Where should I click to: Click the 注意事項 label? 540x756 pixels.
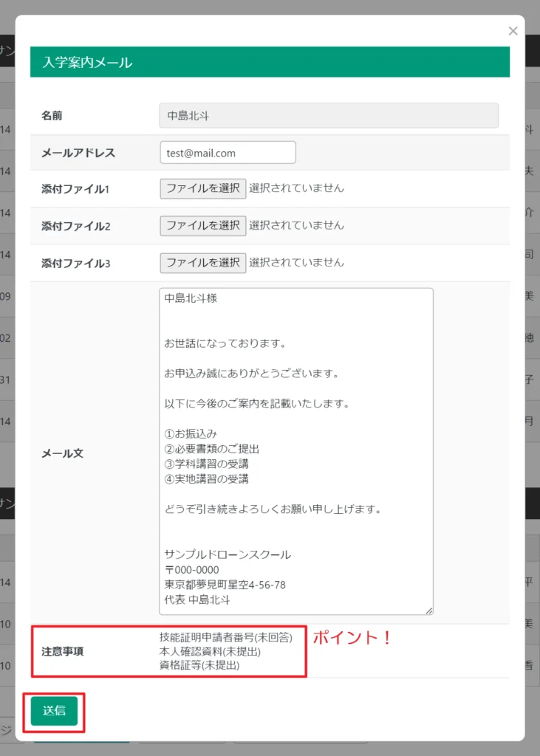(62, 652)
